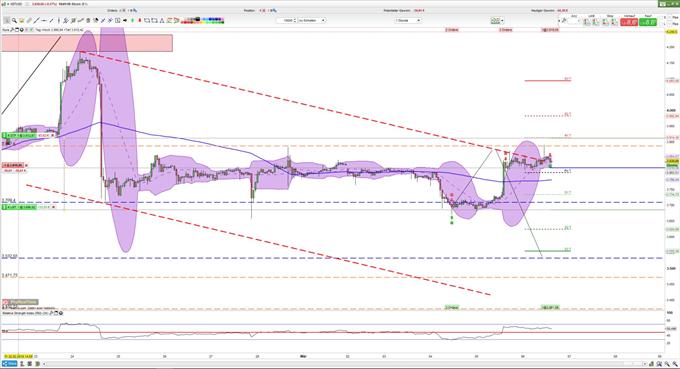This screenshot has height=369, width=680.
Task: Click the yellow date label on time axis
Action: [18, 356]
